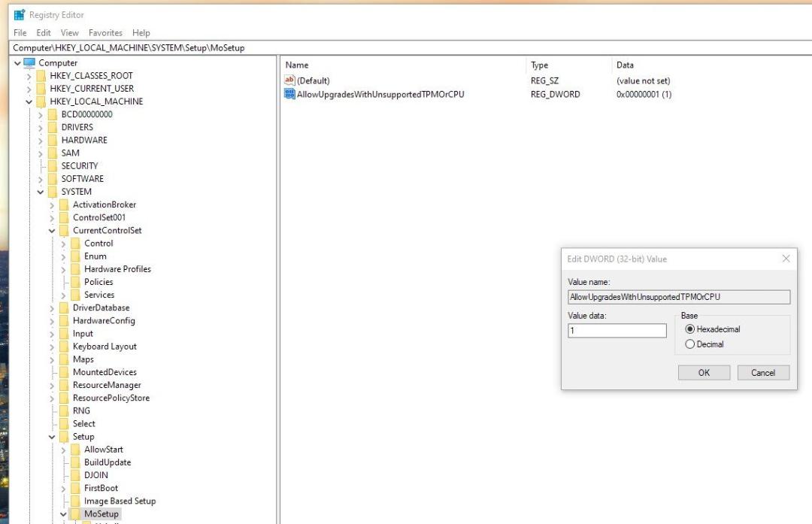Click the HKEY_LOCAL_MACHINE folder icon
Image resolution: width=812 pixels, height=524 pixels.
click(x=41, y=101)
